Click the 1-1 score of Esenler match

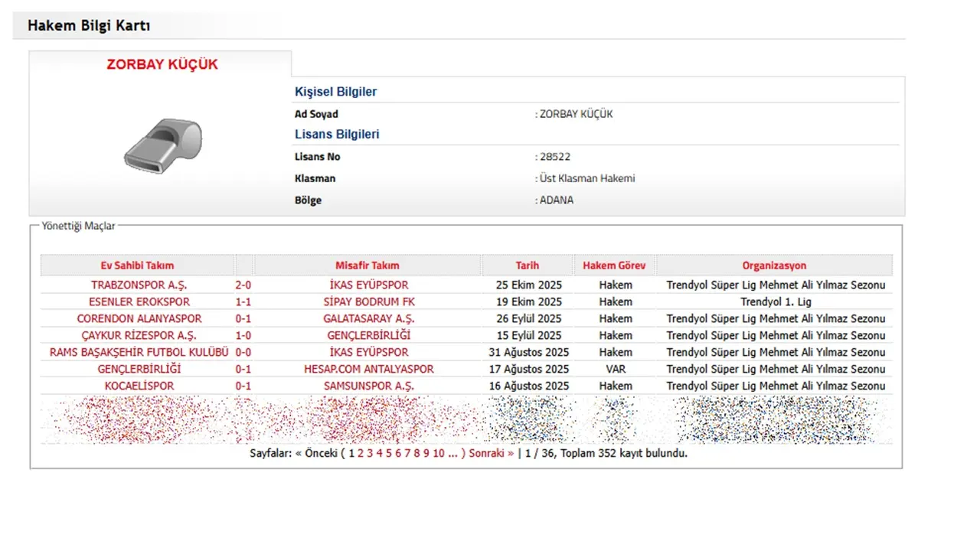point(243,302)
